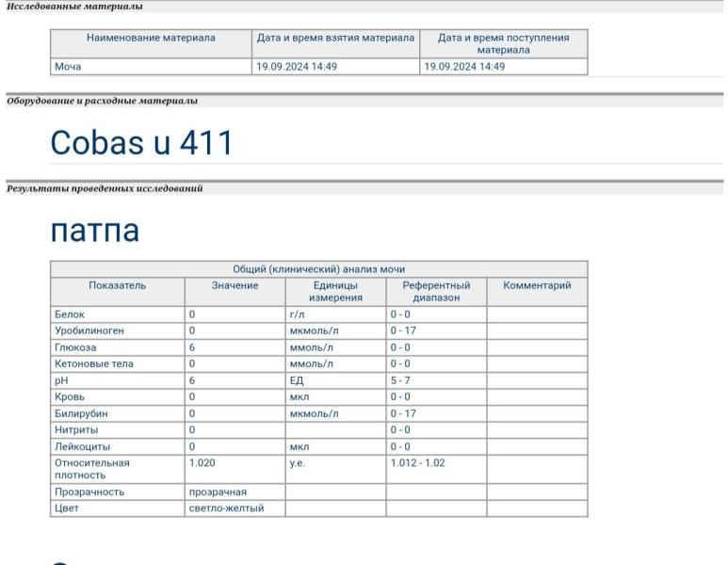Select the 'Показатель' column header

coord(118,285)
